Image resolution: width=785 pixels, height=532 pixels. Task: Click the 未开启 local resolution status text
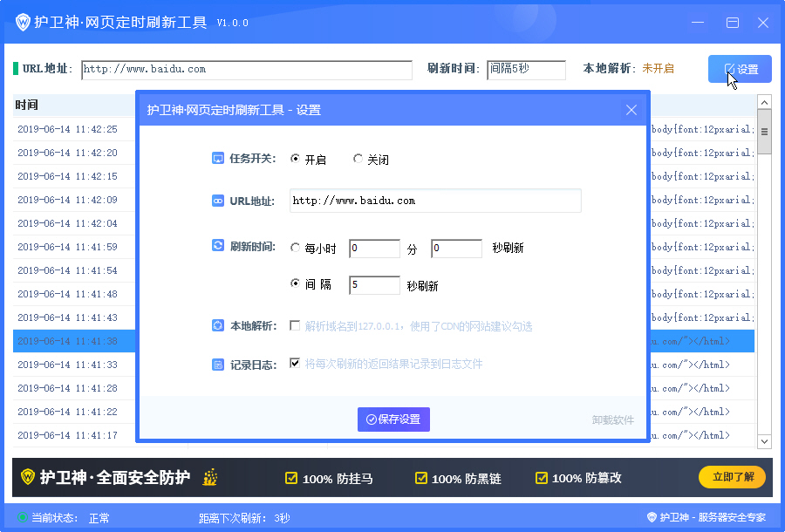click(x=658, y=68)
